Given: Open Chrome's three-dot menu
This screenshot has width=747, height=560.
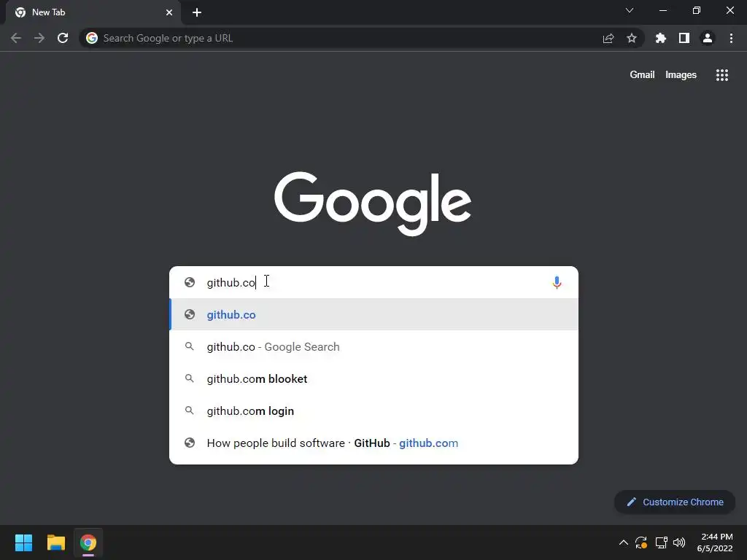Looking at the screenshot, I should [731, 38].
